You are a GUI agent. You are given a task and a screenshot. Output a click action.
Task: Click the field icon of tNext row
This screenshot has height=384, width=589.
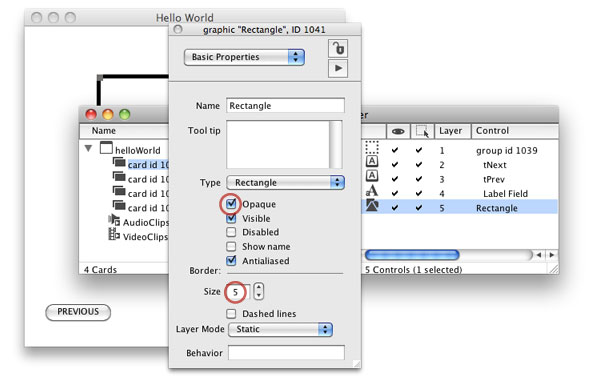(372, 162)
